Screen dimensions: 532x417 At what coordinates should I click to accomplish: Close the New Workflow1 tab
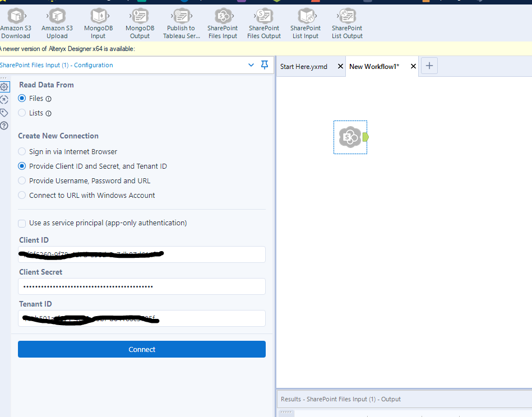413,66
